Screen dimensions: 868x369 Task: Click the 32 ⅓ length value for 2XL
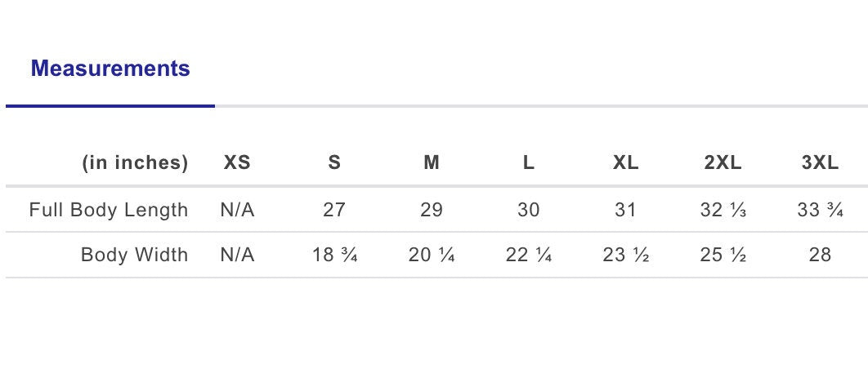point(723,210)
